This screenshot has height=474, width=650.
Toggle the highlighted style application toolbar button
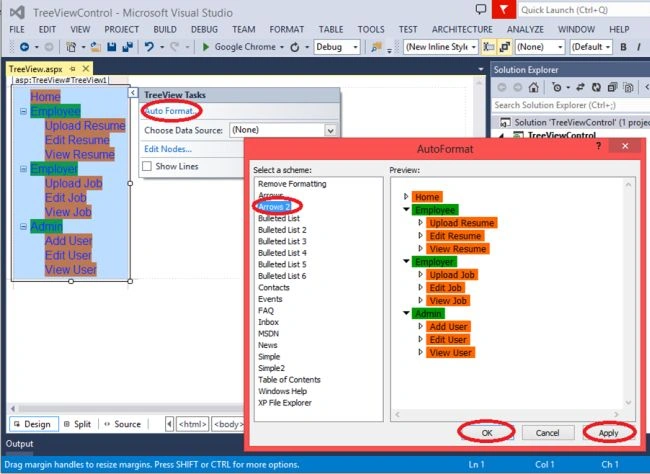tap(489, 47)
